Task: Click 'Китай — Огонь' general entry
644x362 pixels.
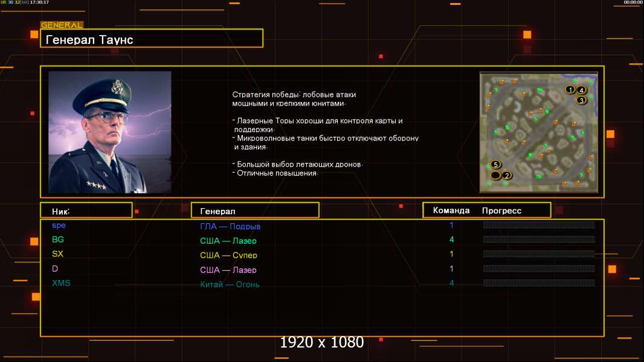Action: [x=230, y=284]
